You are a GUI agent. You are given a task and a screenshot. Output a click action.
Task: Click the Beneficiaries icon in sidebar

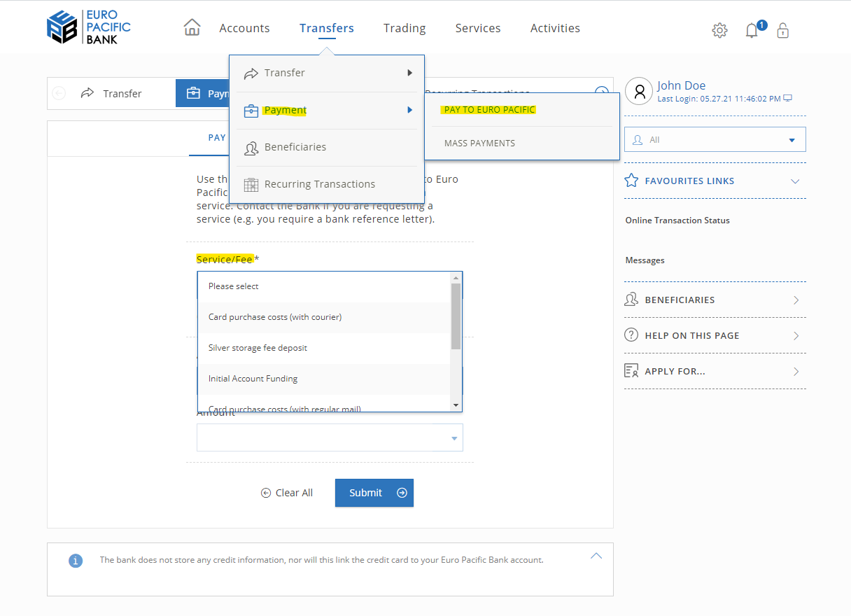click(631, 300)
